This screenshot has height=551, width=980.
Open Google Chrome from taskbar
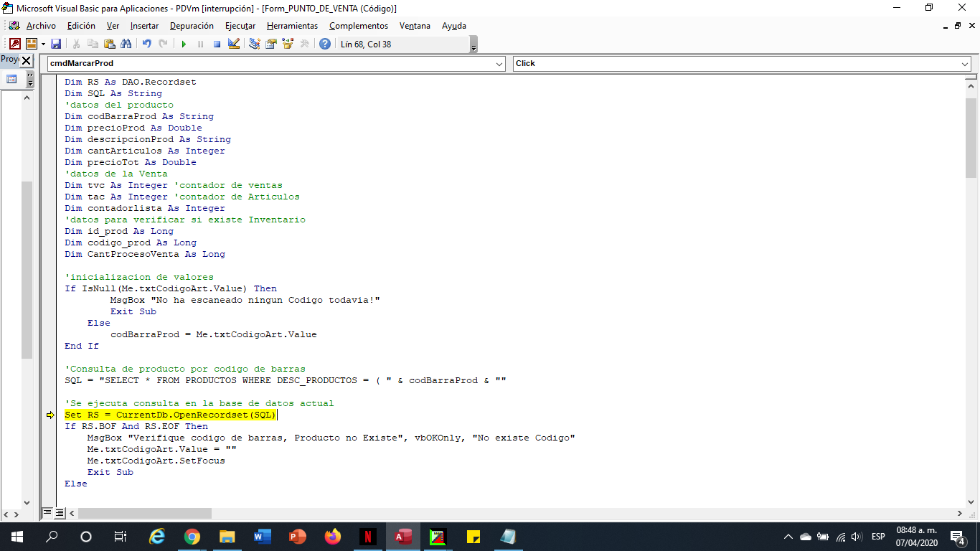click(192, 536)
